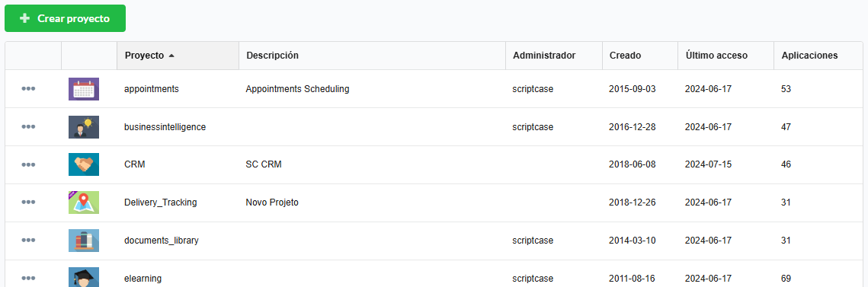Select the documents_library books icon

[x=84, y=241]
